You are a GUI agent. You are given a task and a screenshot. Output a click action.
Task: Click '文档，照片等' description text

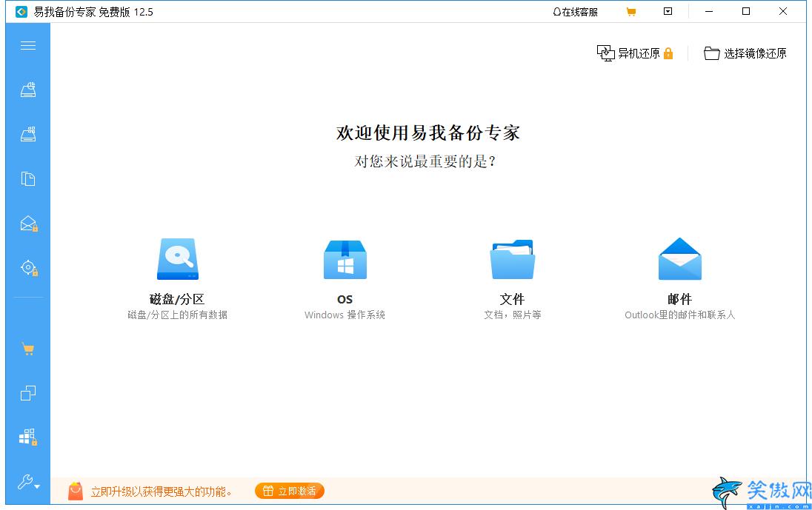coord(512,315)
